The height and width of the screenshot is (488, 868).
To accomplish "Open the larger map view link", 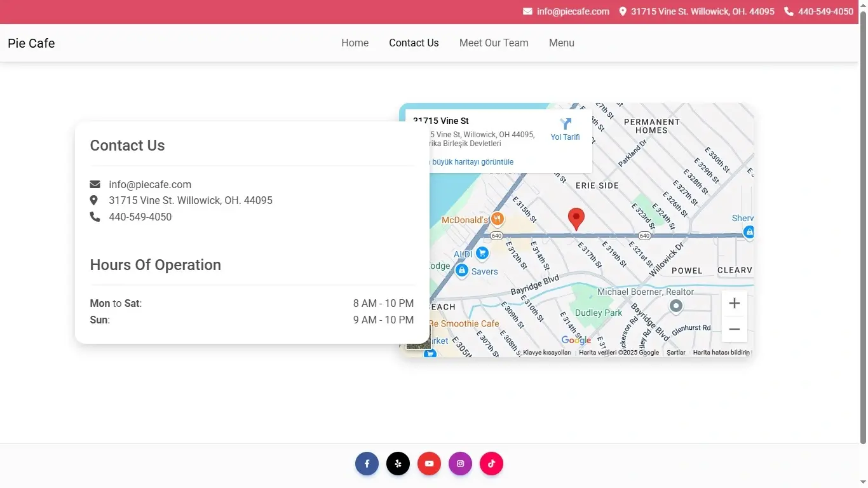I will click(x=471, y=162).
